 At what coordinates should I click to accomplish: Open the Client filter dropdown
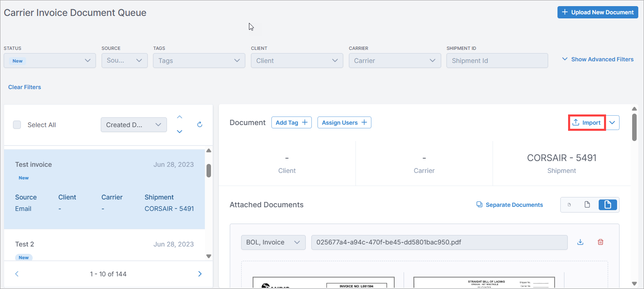click(297, 60)
